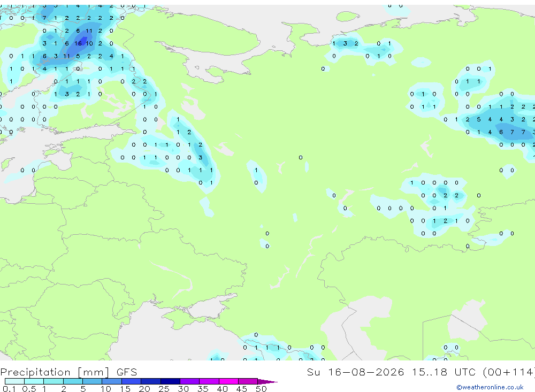This screenshot has width=535, height=392.
Task: Click the legend label "15"
Action: [125, 389]
